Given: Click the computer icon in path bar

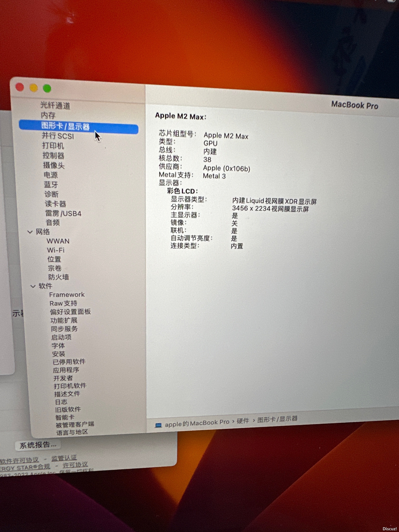Looking at the screenshot, I should (x=158, y=425).
